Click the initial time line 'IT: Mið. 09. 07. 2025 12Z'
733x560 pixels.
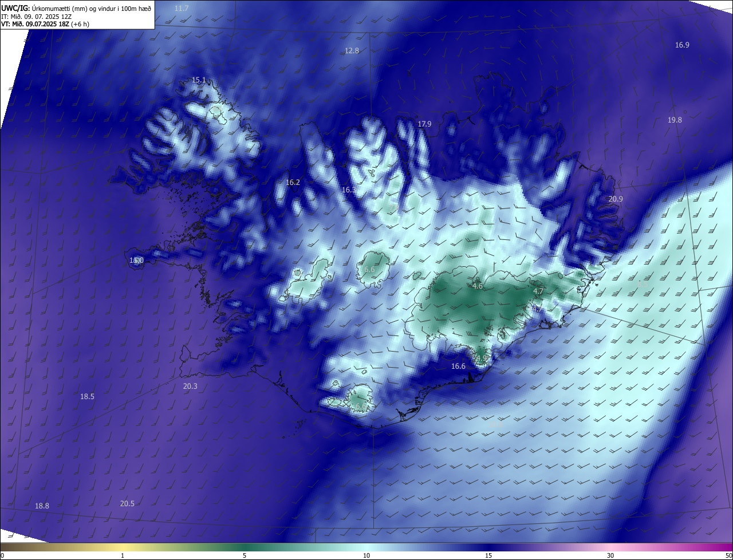coord(36,17)
